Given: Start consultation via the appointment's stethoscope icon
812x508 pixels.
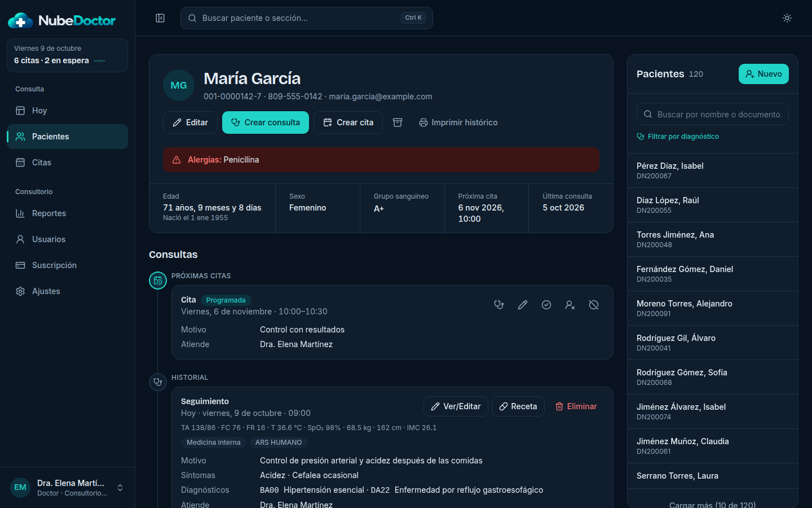Looking at the screenshot, I should (499, 305).
